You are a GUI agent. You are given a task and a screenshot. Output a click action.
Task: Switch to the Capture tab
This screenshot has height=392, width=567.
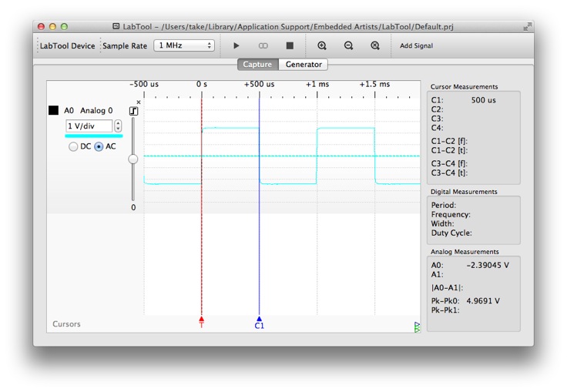click(x=257, y=65)
